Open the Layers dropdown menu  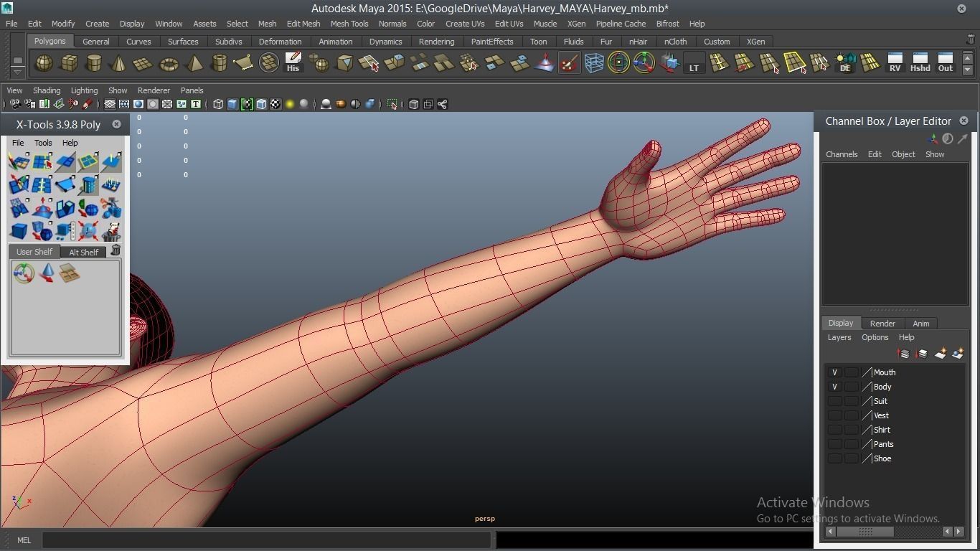coord(839,337)
